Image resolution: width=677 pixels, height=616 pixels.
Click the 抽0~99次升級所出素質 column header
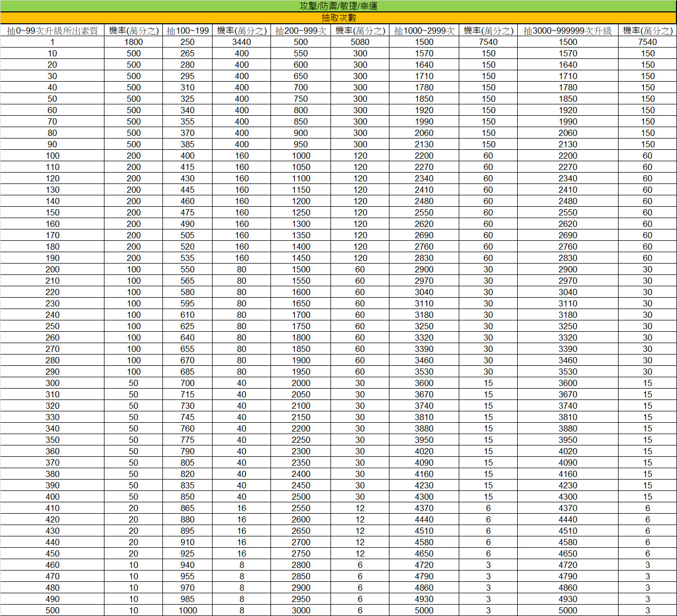[x=52, y=30]
